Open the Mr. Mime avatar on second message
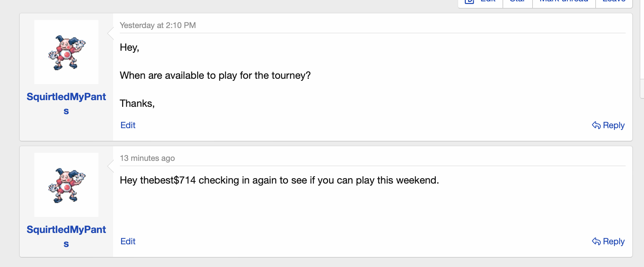644x267 pixels. point(66,185)
